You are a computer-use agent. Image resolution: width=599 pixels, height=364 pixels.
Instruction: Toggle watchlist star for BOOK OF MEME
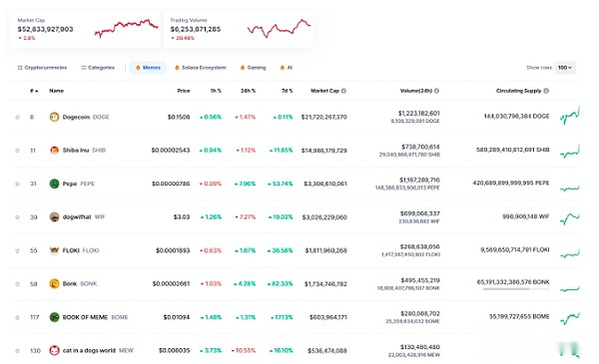(17, 317)
